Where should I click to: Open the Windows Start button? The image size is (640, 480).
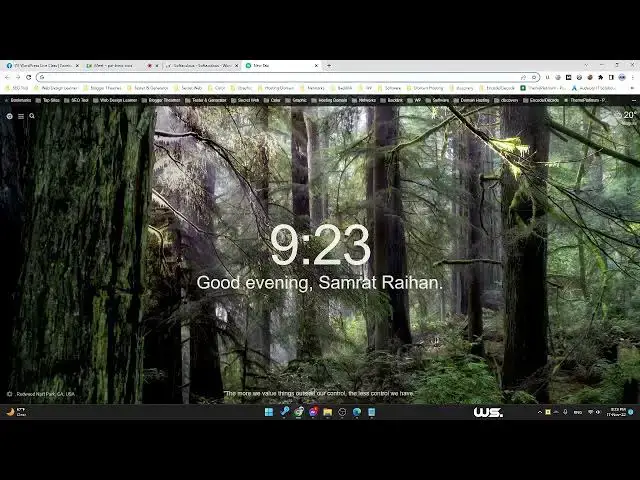click(x=269, y=412)
